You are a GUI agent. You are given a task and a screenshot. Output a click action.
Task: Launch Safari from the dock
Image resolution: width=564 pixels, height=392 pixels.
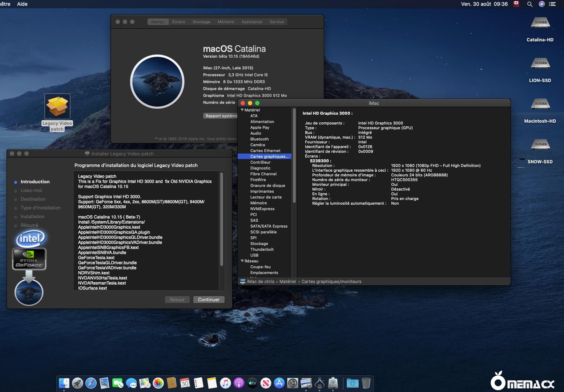click(x=91, y=383)
